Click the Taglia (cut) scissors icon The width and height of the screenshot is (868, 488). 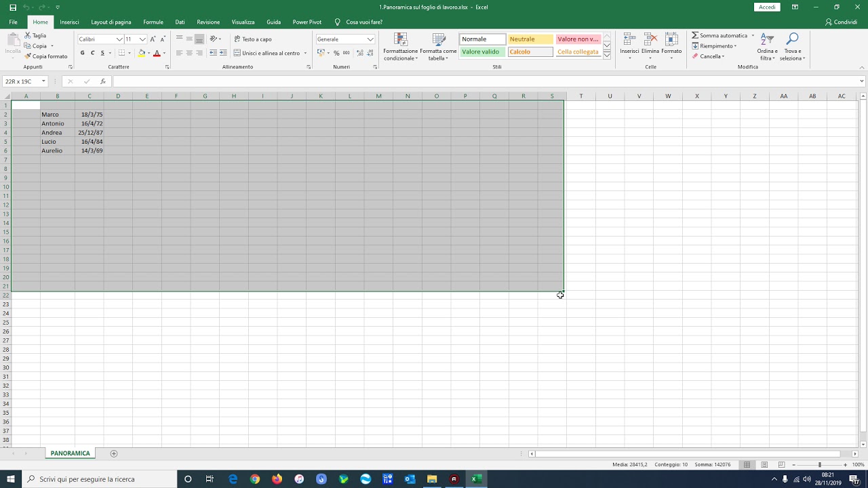28,35
